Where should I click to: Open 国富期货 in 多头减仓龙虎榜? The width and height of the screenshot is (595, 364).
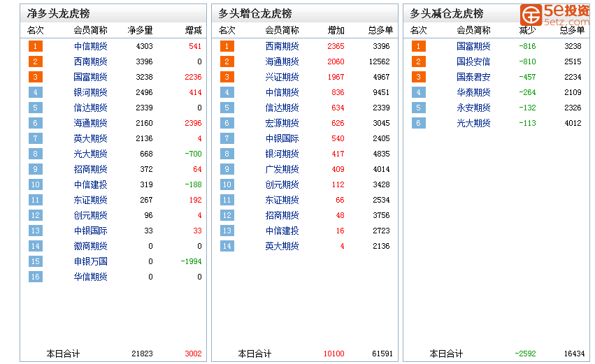[473, 46]
